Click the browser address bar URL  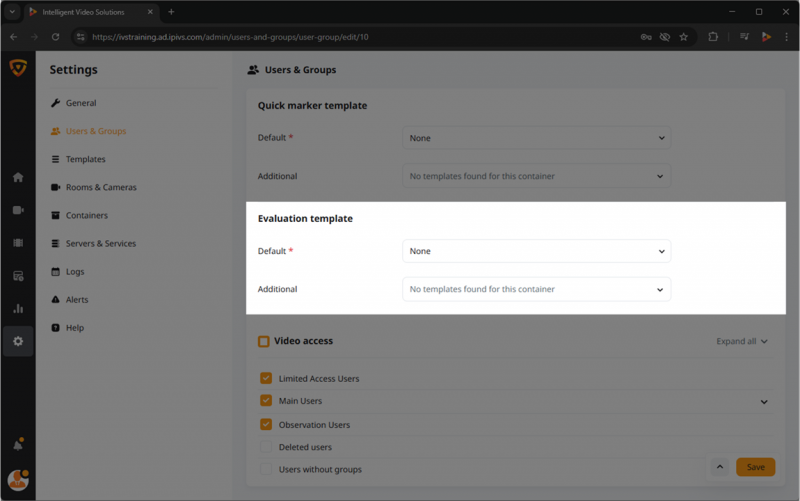230,37
